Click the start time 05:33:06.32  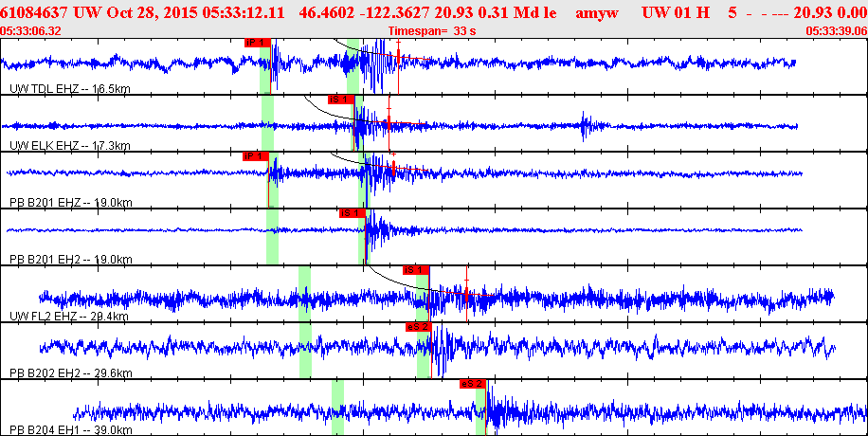pyautogui.click(x=31, y=31)
